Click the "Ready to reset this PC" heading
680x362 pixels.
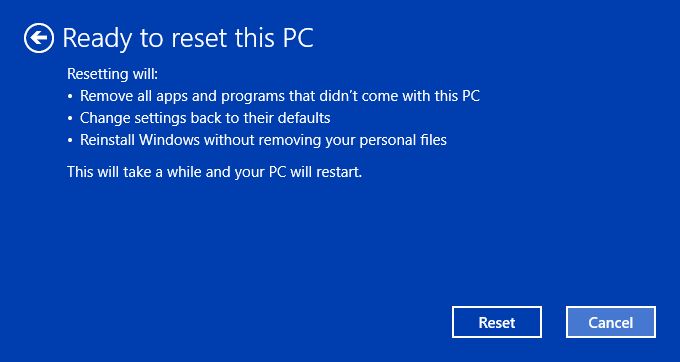188,38
